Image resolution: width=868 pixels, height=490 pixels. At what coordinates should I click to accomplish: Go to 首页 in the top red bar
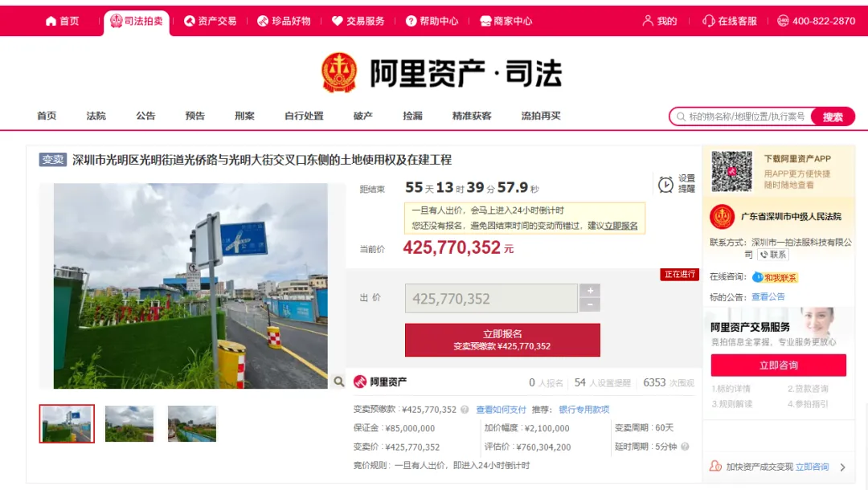pyautogui.click(x=62, y=21)
